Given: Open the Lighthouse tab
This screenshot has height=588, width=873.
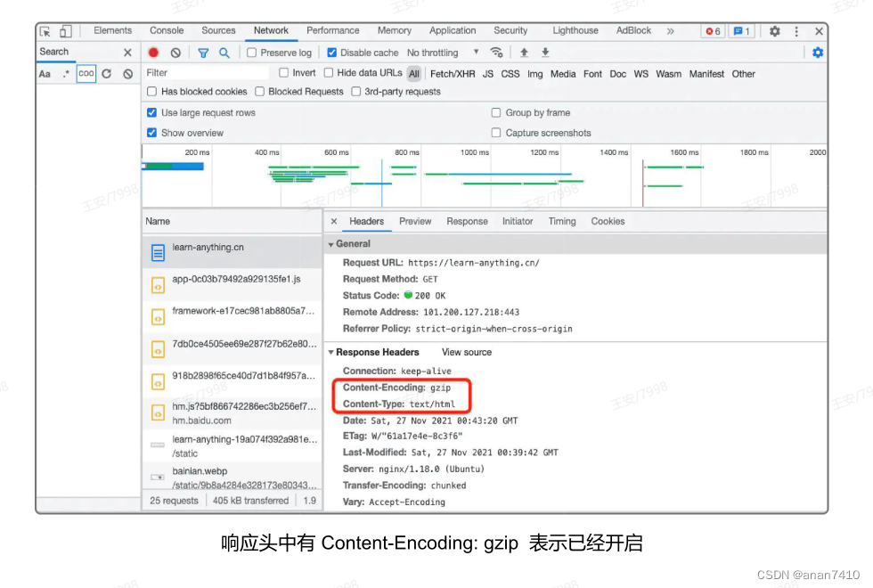Looking at the screenshot, I should pos(575,30).
